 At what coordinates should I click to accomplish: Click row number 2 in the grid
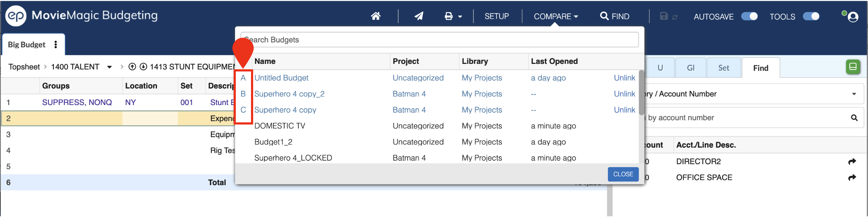click(x=8, y=118)
